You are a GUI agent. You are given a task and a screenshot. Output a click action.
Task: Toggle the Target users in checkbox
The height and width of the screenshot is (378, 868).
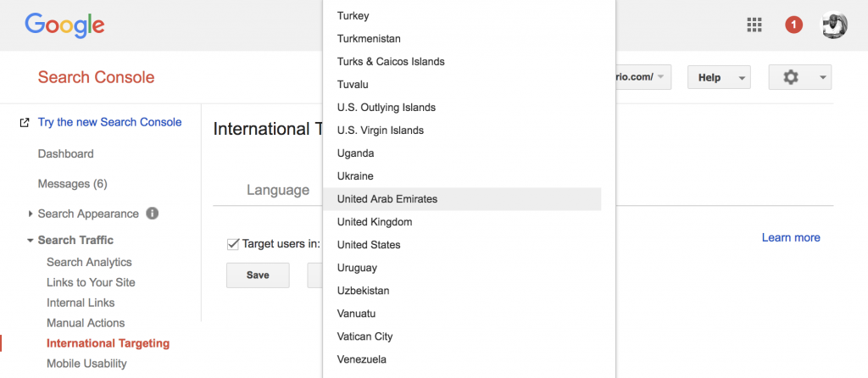coord(233,243)
